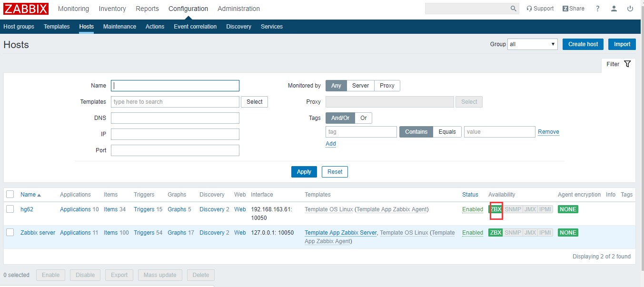This screenshot has width=644, height=287.
Task: Open help via question mark icon
Action: (598, 9)
